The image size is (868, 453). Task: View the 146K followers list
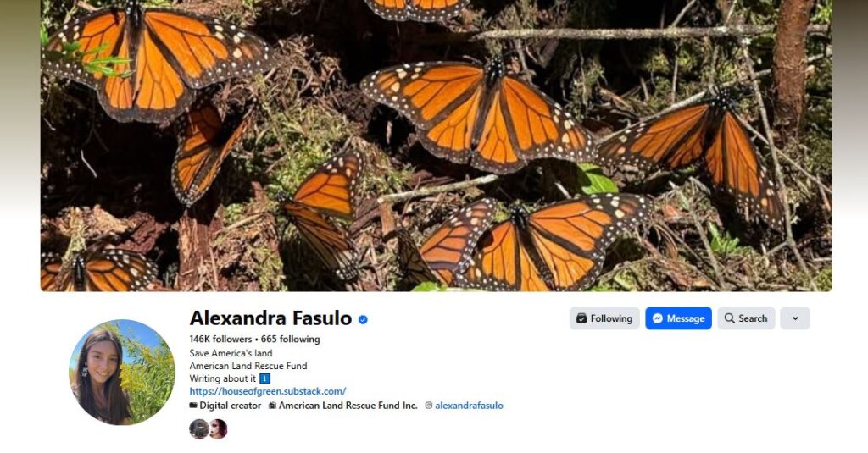click(x=220, y=339)
